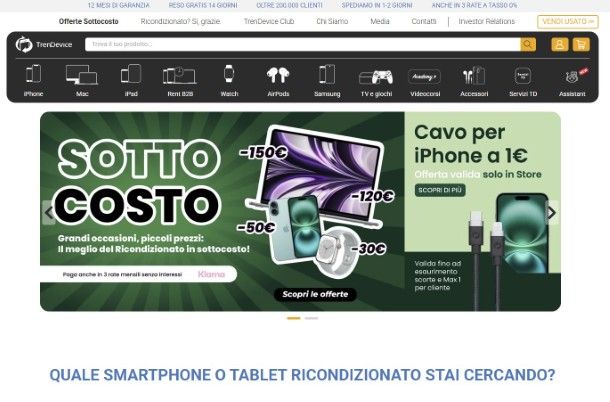
Task: Click the product search field
Action: (x=303, y=44)
